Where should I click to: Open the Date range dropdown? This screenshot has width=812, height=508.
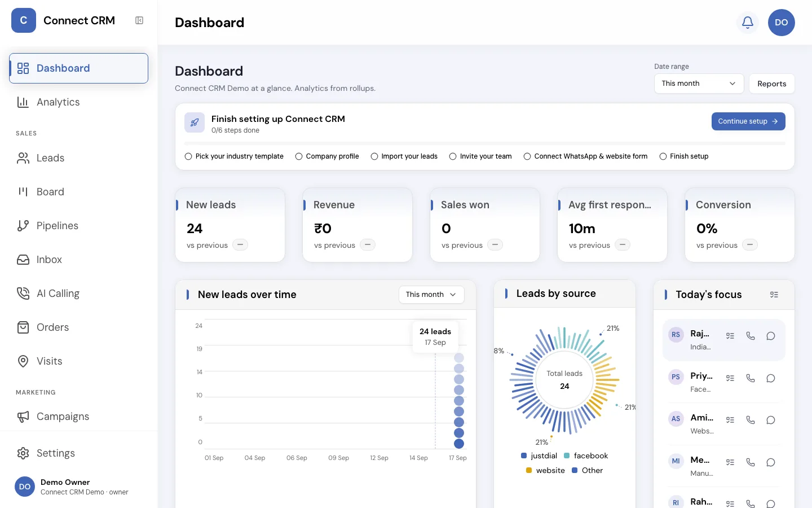click(x=699, y=84)
